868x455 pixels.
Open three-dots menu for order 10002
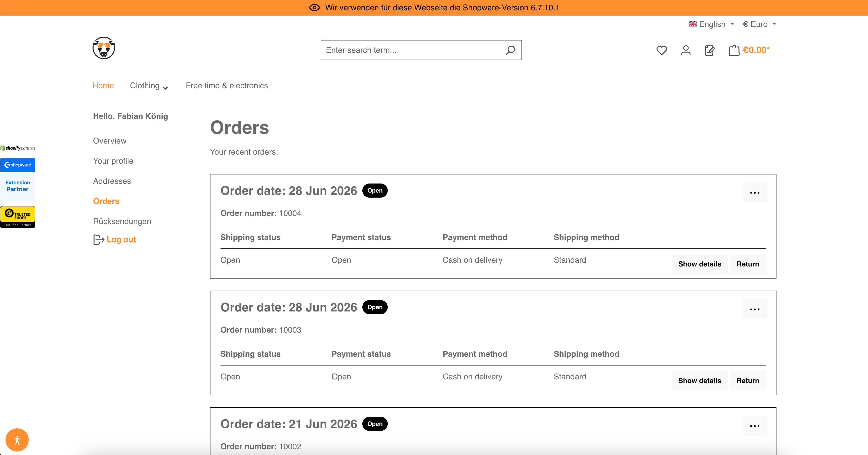click(754, 426)
